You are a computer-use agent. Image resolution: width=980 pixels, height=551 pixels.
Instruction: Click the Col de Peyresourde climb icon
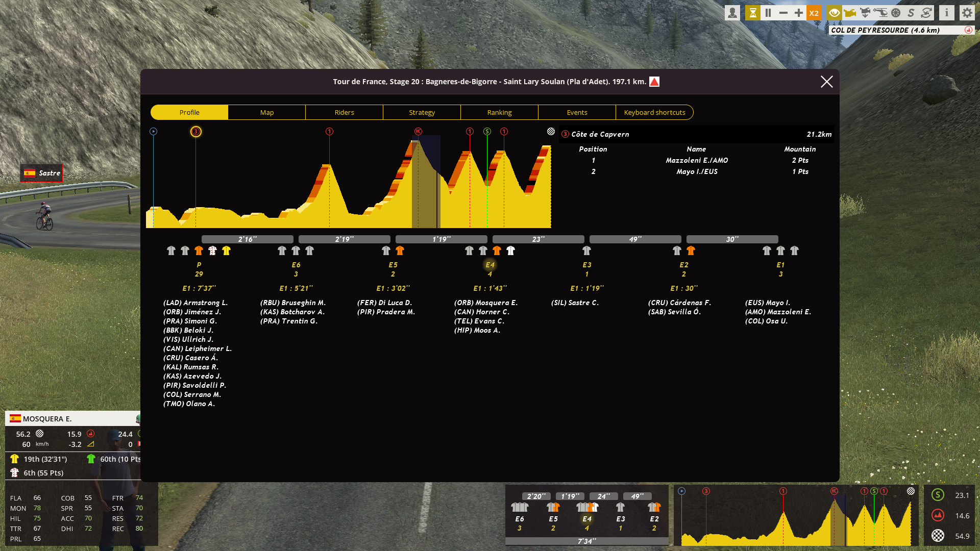point(968,30)
